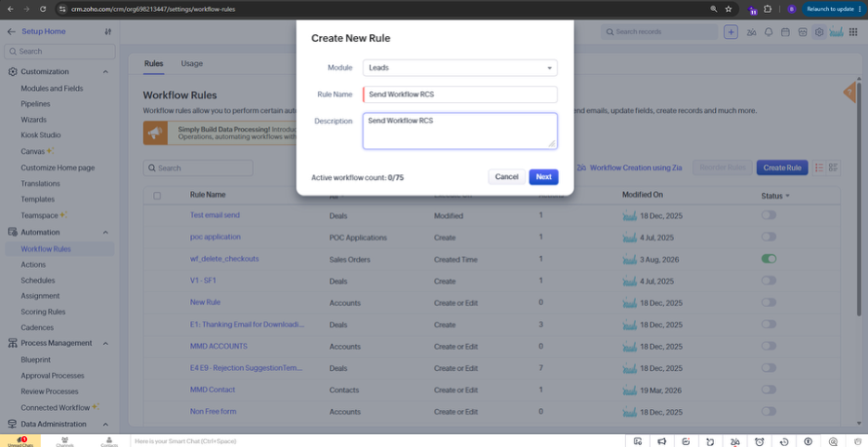The height and width of the screenshot is (447, 868).
Task: Toggle status of MMD ACCOUNTS rule
Action: click(769, 346)
